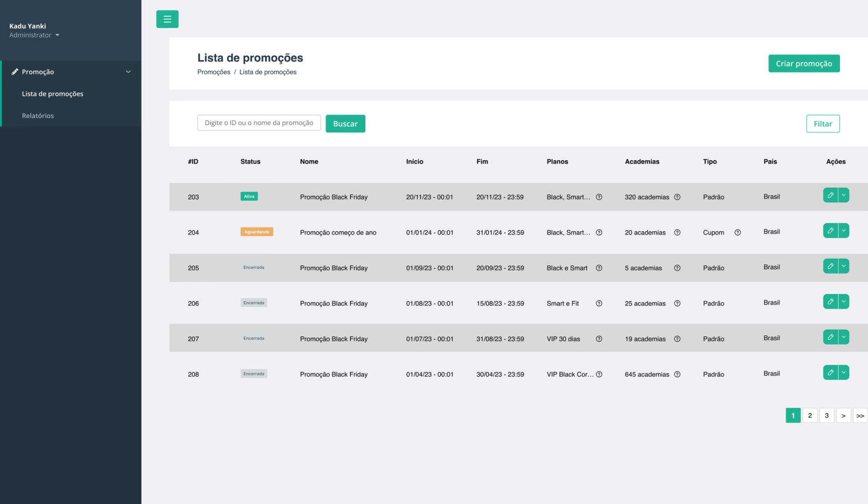Click the Ativa status badge
Viewport: 868px width, 504px height.
249,196
